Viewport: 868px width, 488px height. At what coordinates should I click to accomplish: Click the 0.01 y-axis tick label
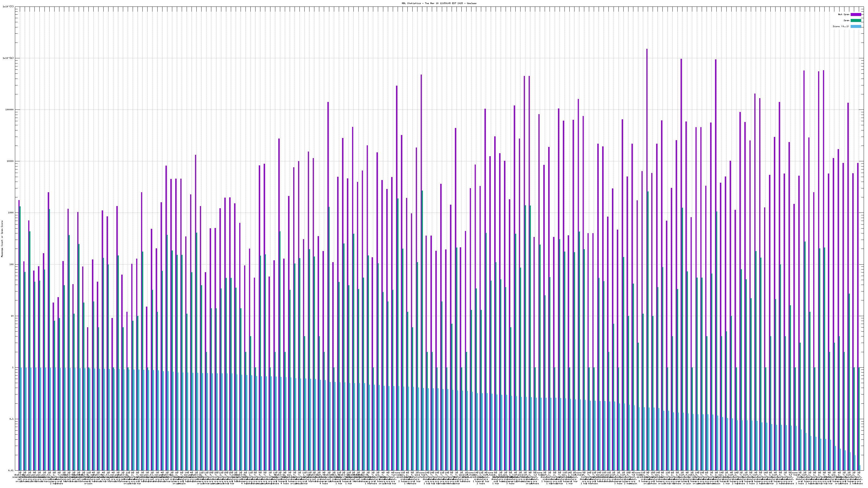point(11,470)
